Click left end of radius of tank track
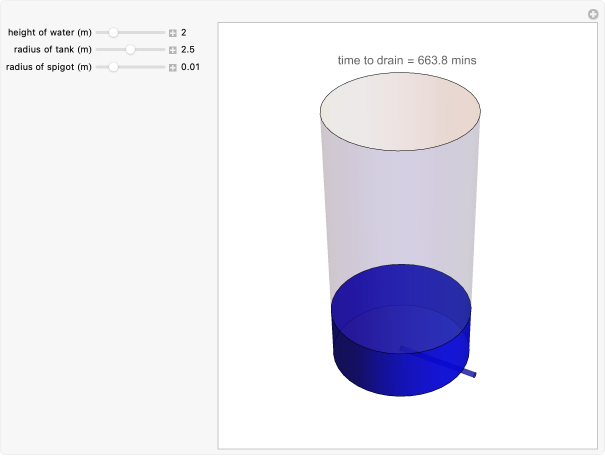 point(98,50)
